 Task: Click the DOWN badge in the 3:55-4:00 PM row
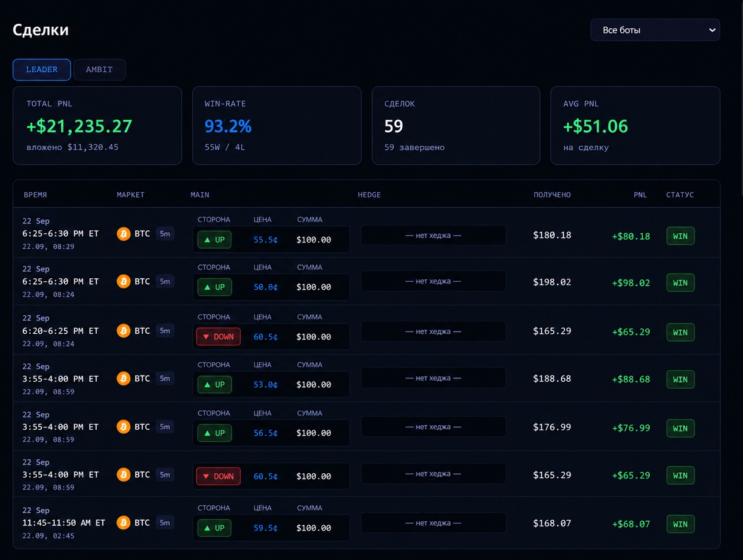(218, 476)
